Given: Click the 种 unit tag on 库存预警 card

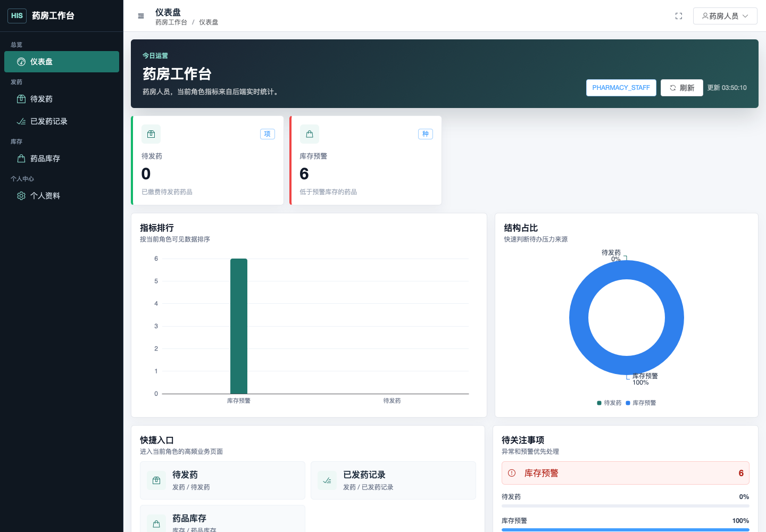Looking at the screenshot, I should coord(426,134).
